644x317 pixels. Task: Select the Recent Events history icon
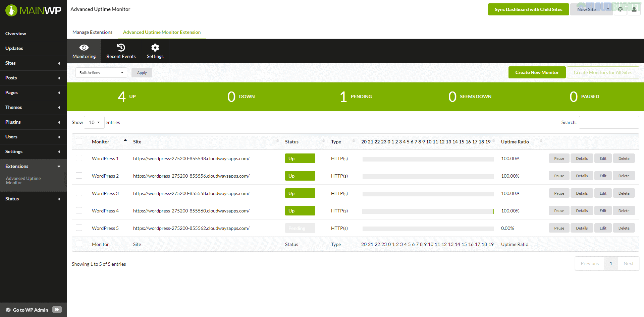[x=121, y=51]
